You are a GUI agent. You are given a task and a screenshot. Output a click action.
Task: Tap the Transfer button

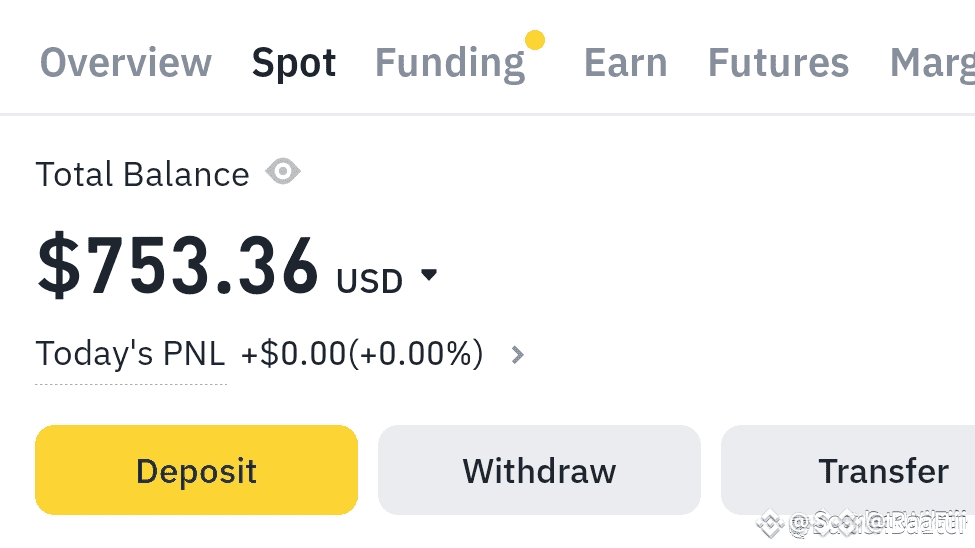point(883,470)
